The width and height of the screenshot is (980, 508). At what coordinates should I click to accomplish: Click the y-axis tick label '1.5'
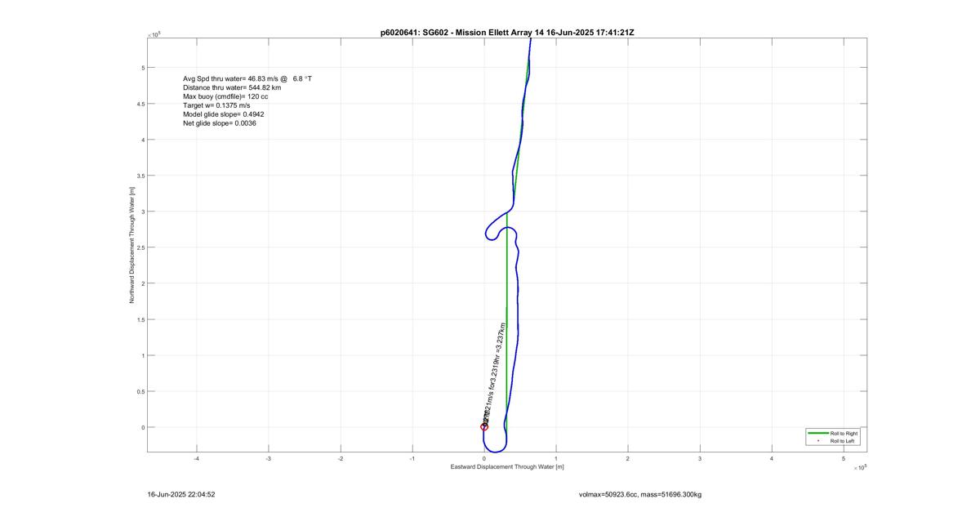click(x=140, y=319)
